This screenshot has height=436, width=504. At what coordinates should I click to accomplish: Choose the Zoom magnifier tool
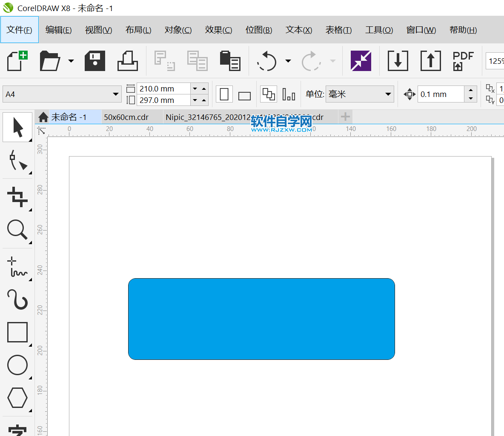click(17, 230)
